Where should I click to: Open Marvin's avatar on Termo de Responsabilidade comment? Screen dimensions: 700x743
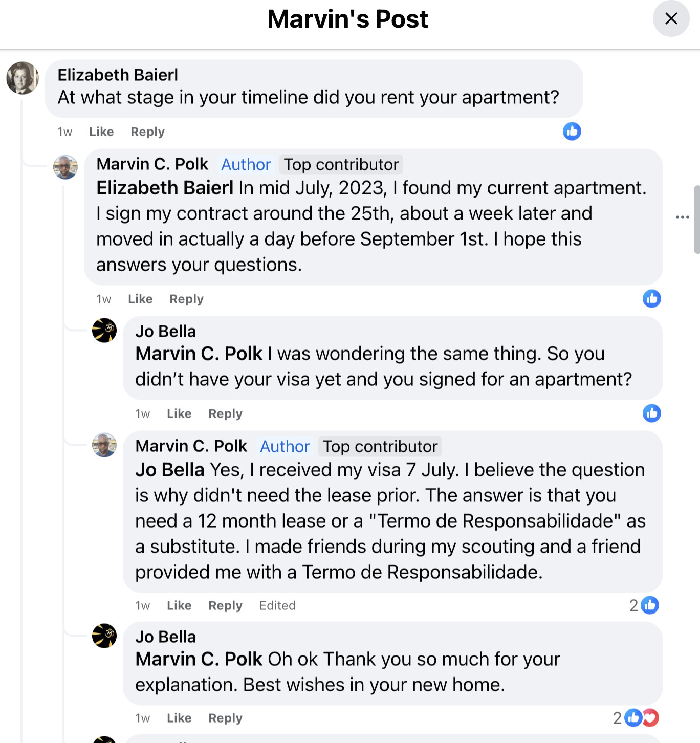pyautogui.click(x=104, y=445)
